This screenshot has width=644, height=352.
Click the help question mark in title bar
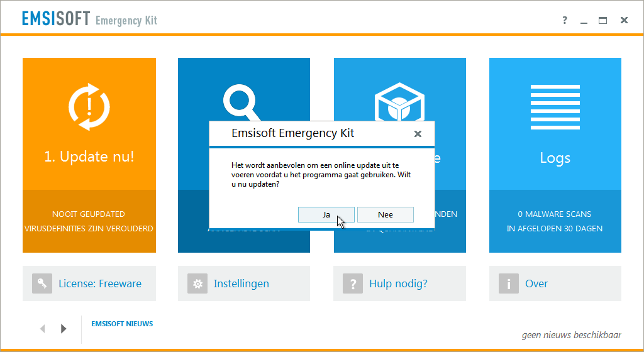point(565,20)
